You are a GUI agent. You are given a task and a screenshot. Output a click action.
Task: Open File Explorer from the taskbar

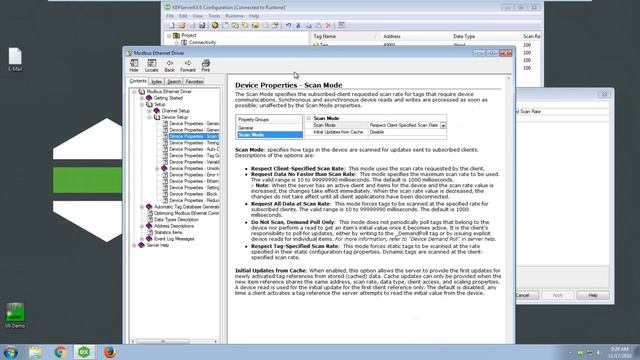pos(36,352)
